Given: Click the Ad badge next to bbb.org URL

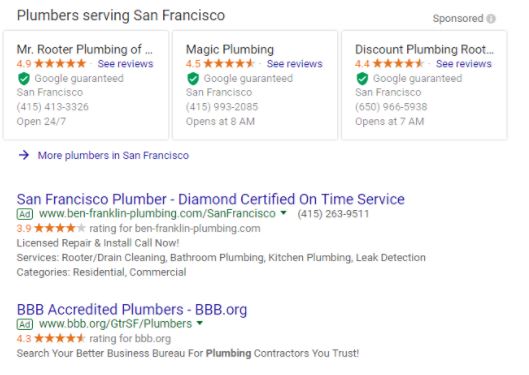Looking at the screenshot, I should pos(25,324).
